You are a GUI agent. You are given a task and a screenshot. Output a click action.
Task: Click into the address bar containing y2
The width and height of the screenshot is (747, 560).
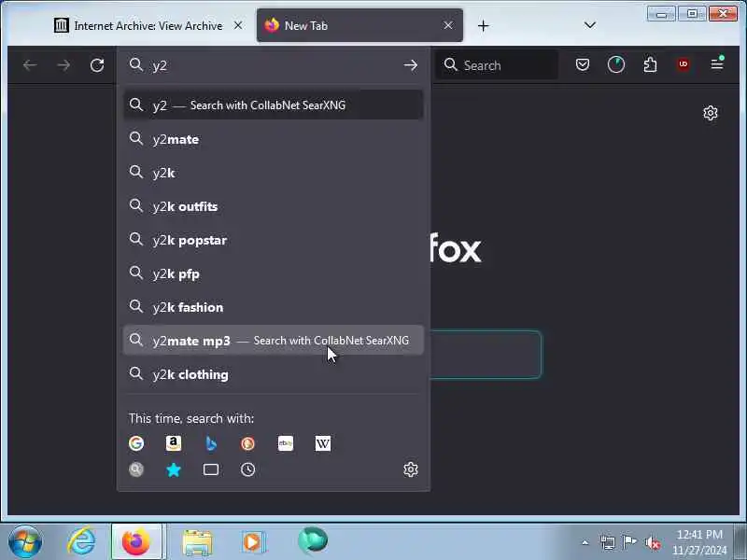tap(274, 65)
